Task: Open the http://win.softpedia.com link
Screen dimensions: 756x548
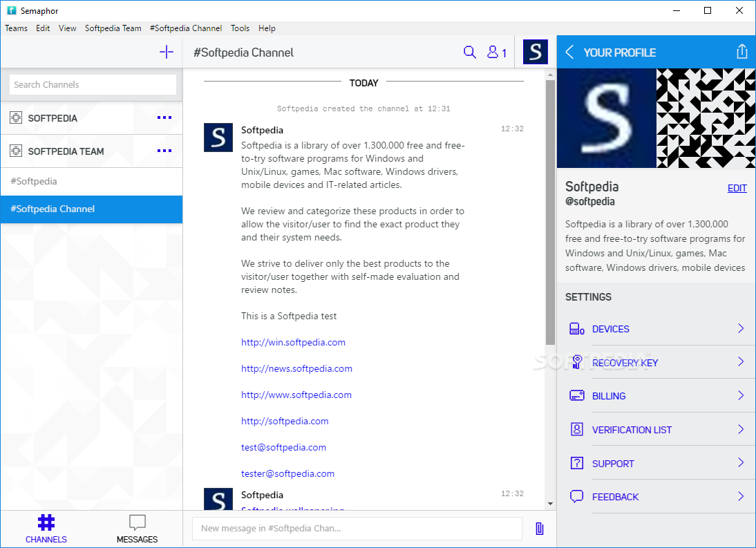Action: [x=293, y=342]
